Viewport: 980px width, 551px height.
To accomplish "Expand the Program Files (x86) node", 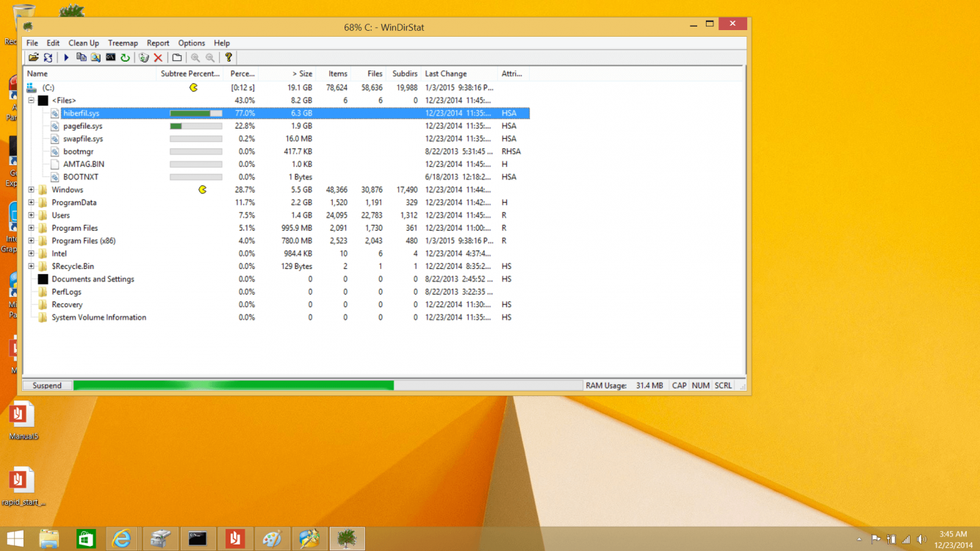I will pos(32,241).
